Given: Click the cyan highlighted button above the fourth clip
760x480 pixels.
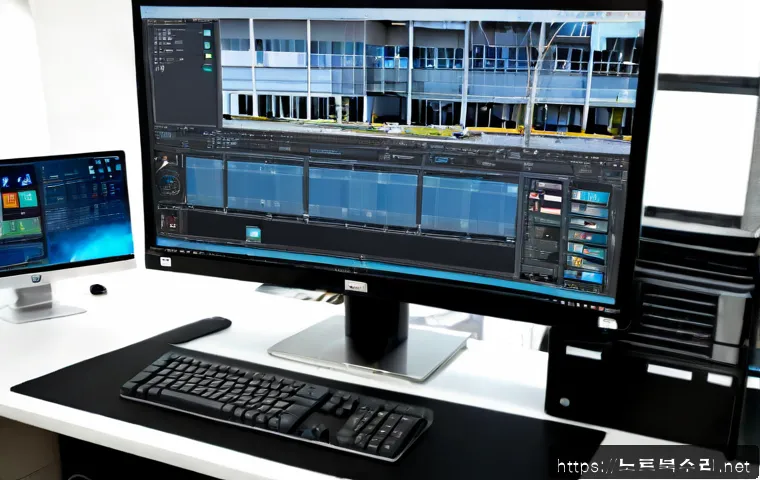Looking at the screenshot, I should 442,160.
